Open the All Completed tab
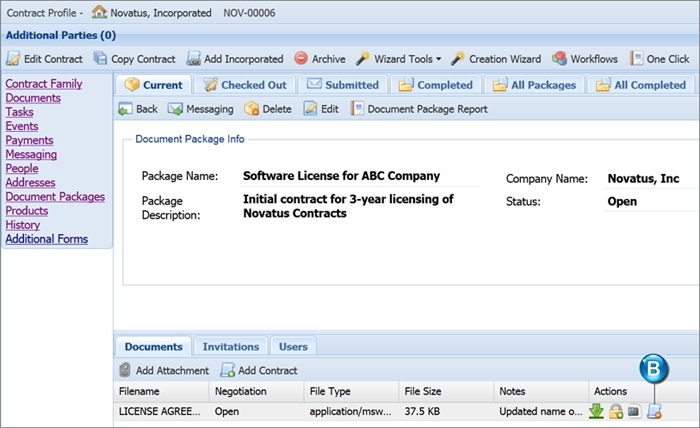The width and height of the screenshot is (700, 428). point(641,85)
